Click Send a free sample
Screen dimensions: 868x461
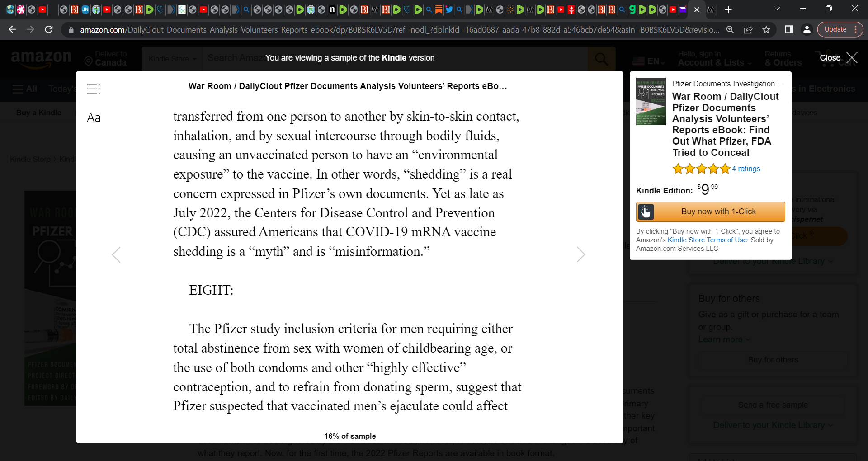point(773,405)
